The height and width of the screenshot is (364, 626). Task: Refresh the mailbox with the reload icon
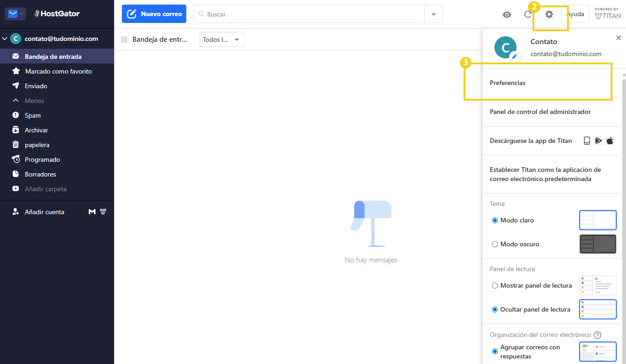(528, 15)
